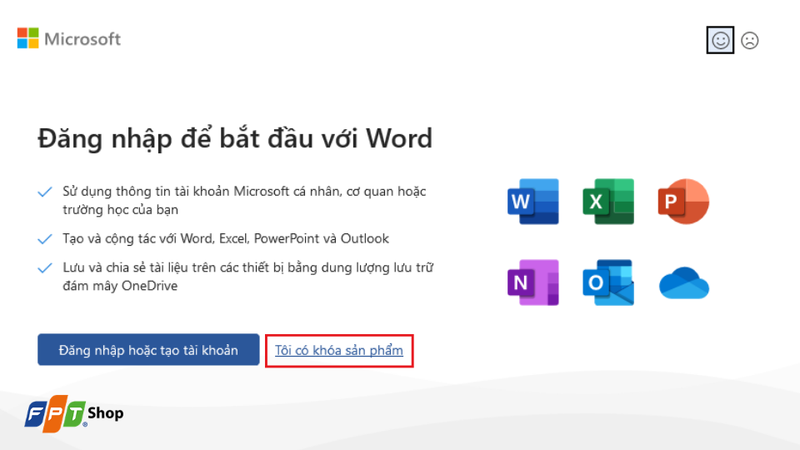Click the Word app icon
The width and height of the screenshot is (800, 450).
pos(533,201)
